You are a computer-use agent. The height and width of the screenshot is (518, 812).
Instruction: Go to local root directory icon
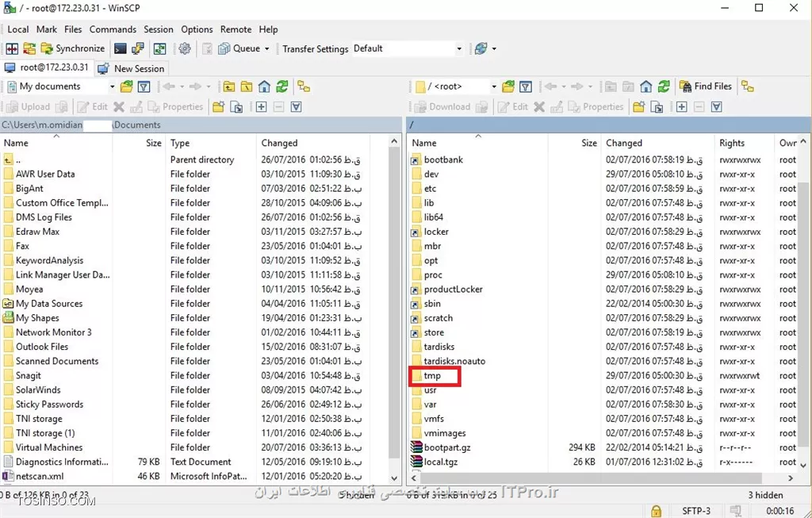[x=247, y=86]
